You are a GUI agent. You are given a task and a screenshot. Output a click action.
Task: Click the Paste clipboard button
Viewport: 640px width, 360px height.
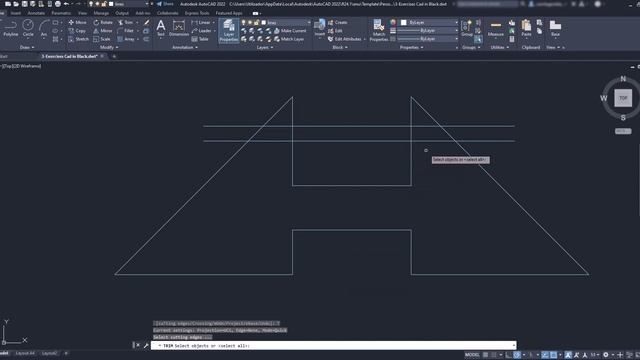click(527, 28)
